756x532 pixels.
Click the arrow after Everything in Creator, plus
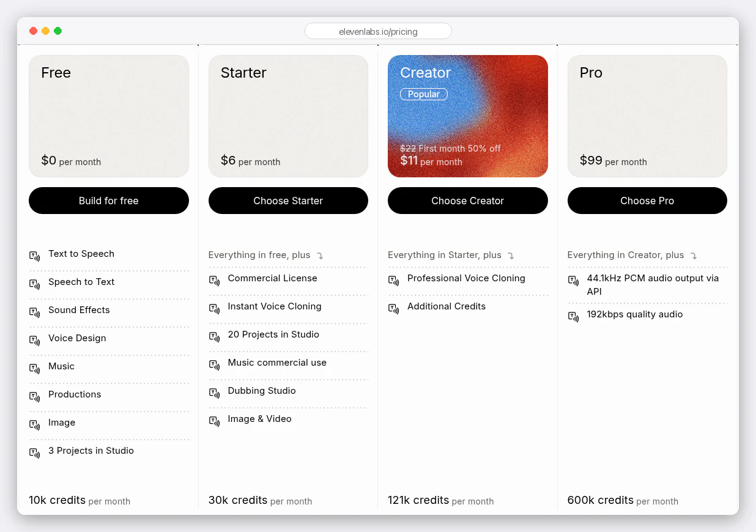coord(694,256)
